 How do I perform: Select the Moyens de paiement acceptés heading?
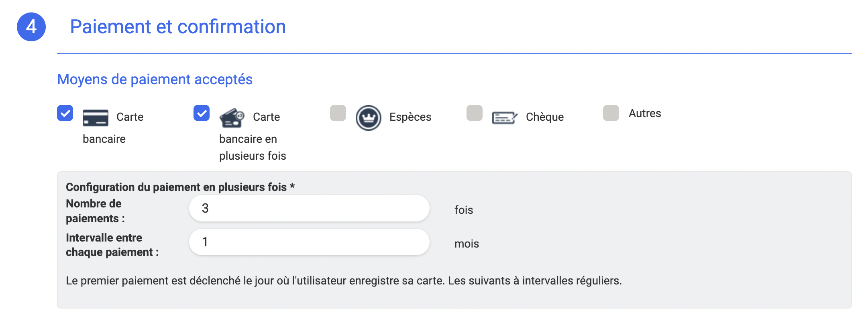pyautogui.click(x=155, y=79)
